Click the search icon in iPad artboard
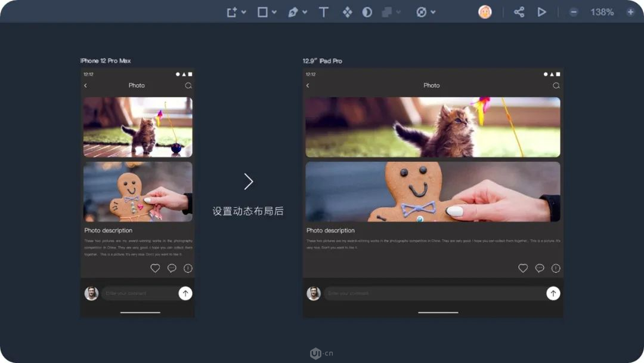This screenshot has height=363, width=644. [556, 85]
